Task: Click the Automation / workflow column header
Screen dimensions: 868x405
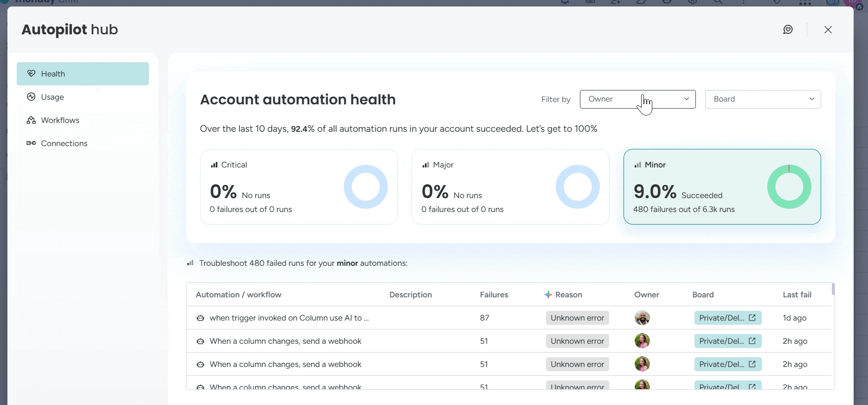Action: [x=238, y=295]
